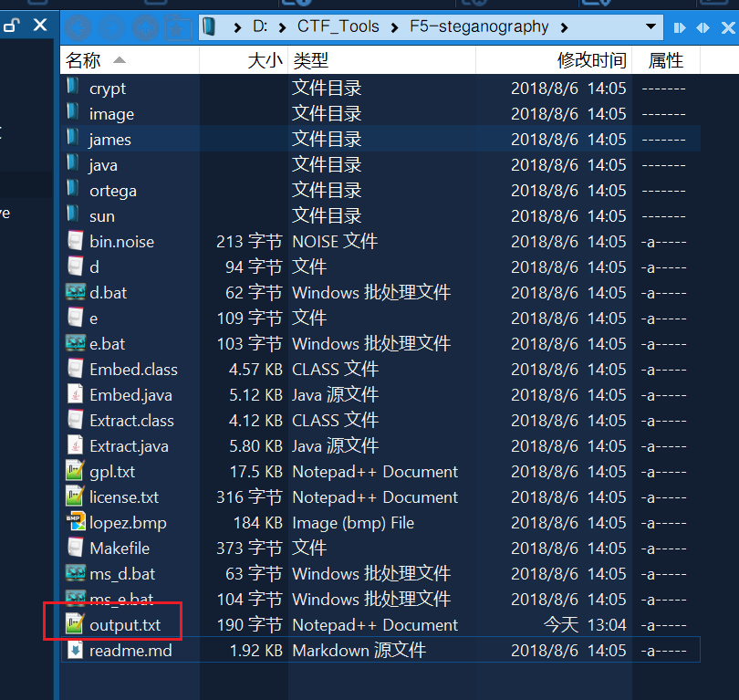Click the Embed.java Java file icon
This screenshot has height=700, width=739.
[76, 394]
